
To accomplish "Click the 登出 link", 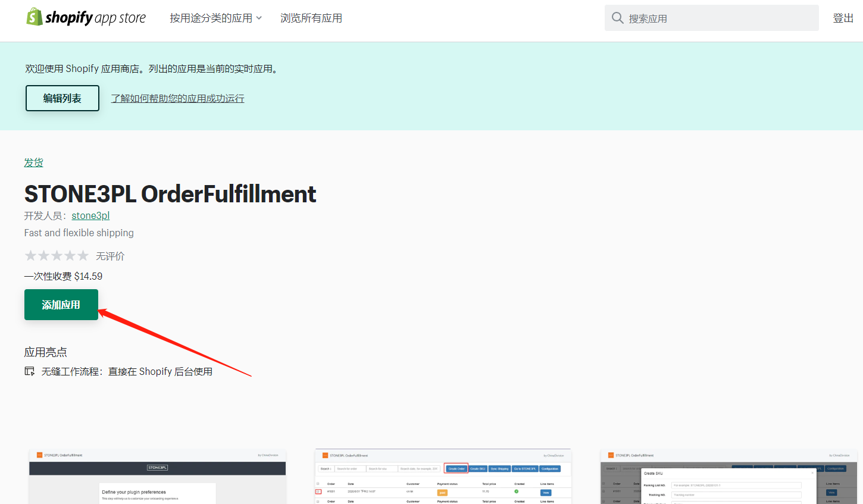I will (x=843, y=18).
